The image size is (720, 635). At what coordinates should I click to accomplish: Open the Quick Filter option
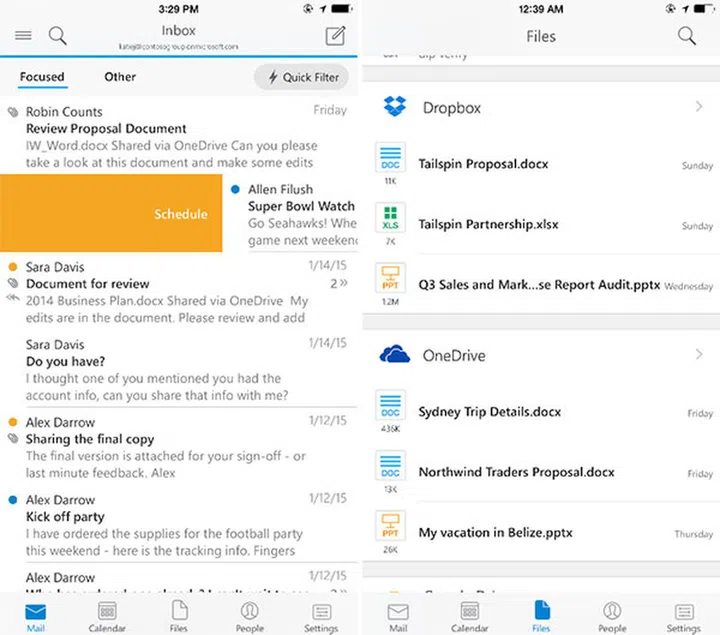303,77
